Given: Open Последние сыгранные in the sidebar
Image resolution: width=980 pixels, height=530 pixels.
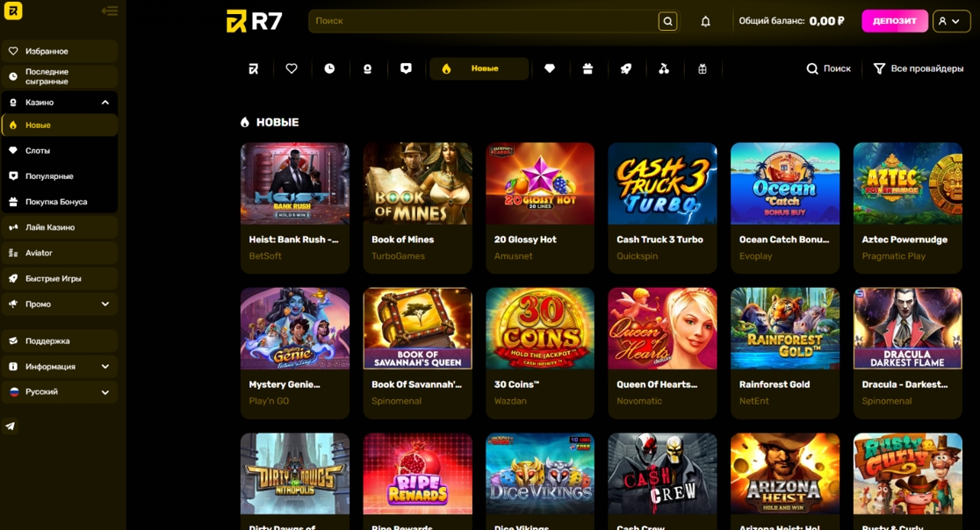Looking at the screenshot, I should (x=60, y=77).
